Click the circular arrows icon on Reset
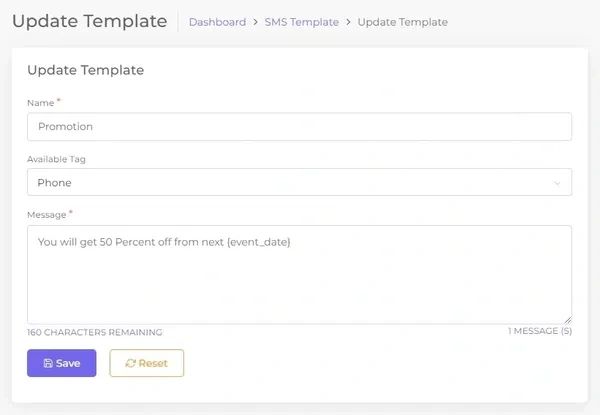This screenshot has height=415, width=600. pos(130,363)
